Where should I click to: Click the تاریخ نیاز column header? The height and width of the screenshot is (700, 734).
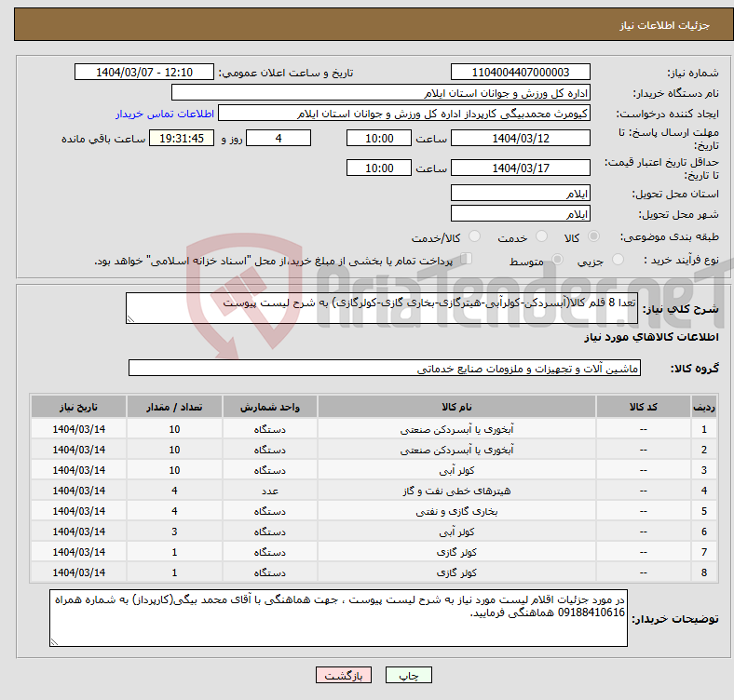pyautogui.click(x=78, y=407)
